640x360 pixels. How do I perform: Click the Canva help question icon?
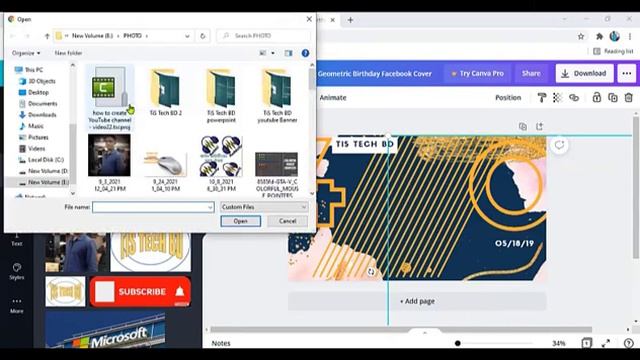[x=629, y=343]
